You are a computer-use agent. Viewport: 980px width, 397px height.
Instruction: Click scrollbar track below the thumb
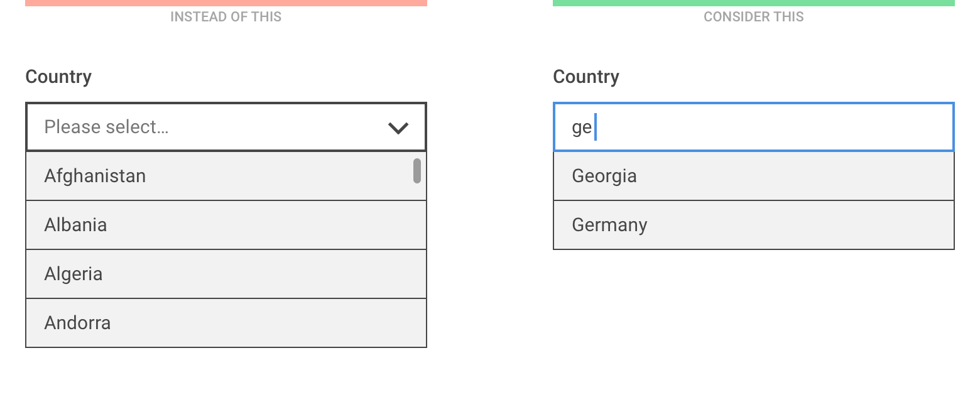(416, 264)
